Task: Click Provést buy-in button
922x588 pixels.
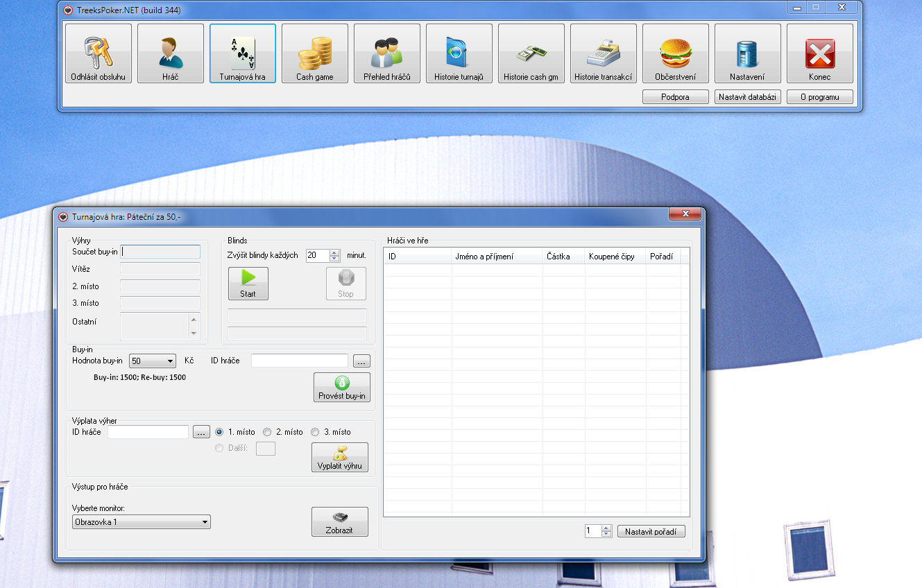Action: pos(342,387)
